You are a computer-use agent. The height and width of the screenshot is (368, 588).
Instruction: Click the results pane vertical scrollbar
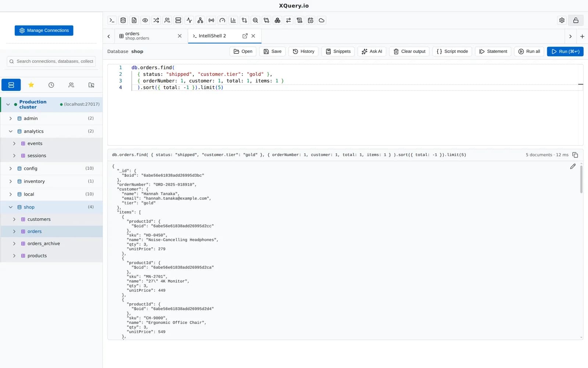click(581, 179)
